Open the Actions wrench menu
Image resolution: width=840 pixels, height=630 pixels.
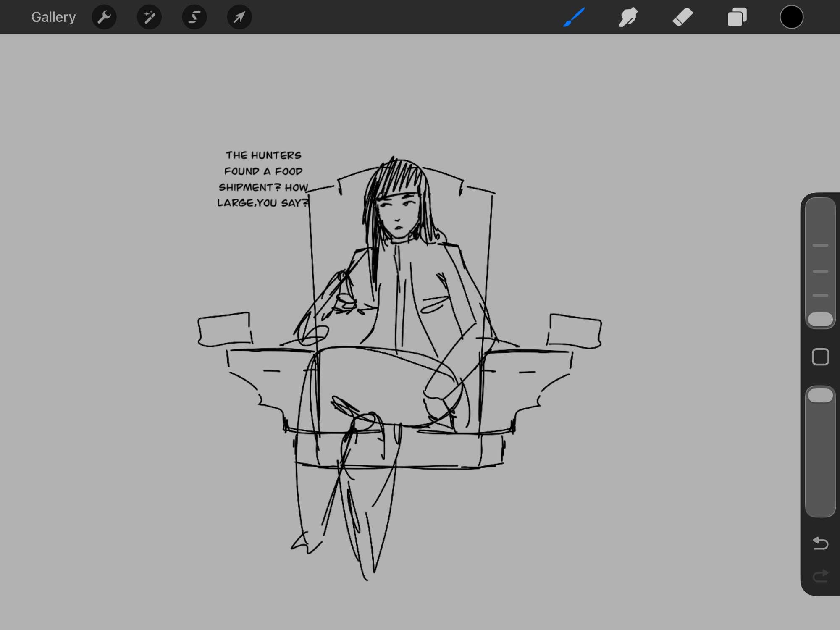coord(104,17)
